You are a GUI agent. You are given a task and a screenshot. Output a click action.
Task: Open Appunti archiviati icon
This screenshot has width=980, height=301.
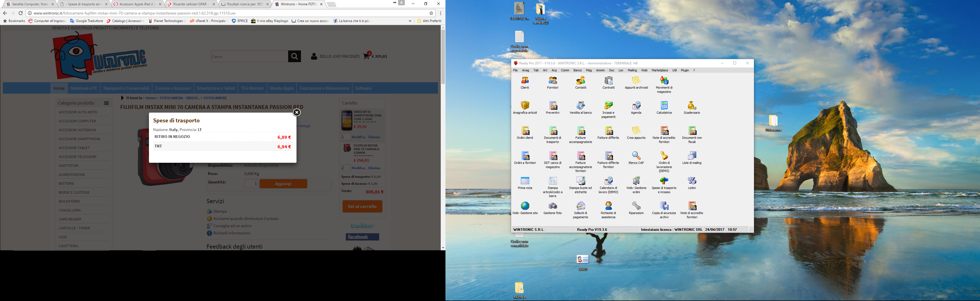click(636, 80)
